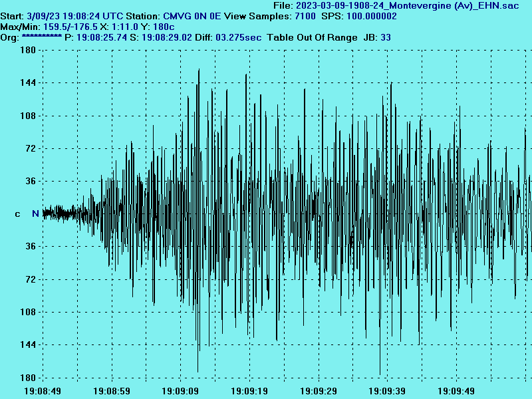Image resolution: width=532 pixels, height=399 pixels.
Task: Select the Y scale value 180c
Action: [x=164, y=27]
